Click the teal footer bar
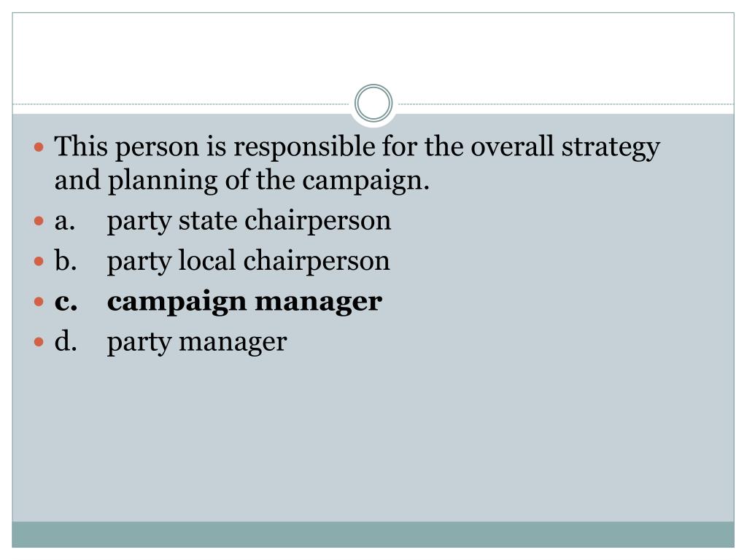The width and height of the screenshot is (747, 560). tap(373, 534)
